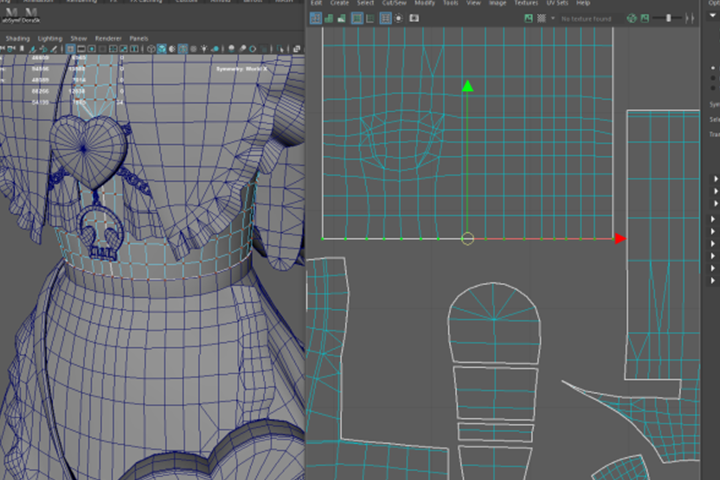Toggle checker pattern texture icon
This screenshot has height=480, width=720.
541,18
